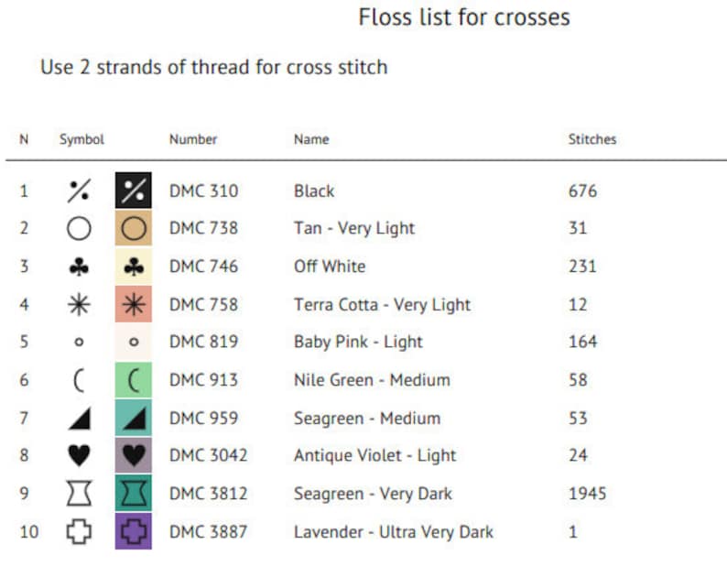Click the crescent symbol for Nile Green
Image resolution: width=727 pixels, height=588 pixels.
point(79,380)
